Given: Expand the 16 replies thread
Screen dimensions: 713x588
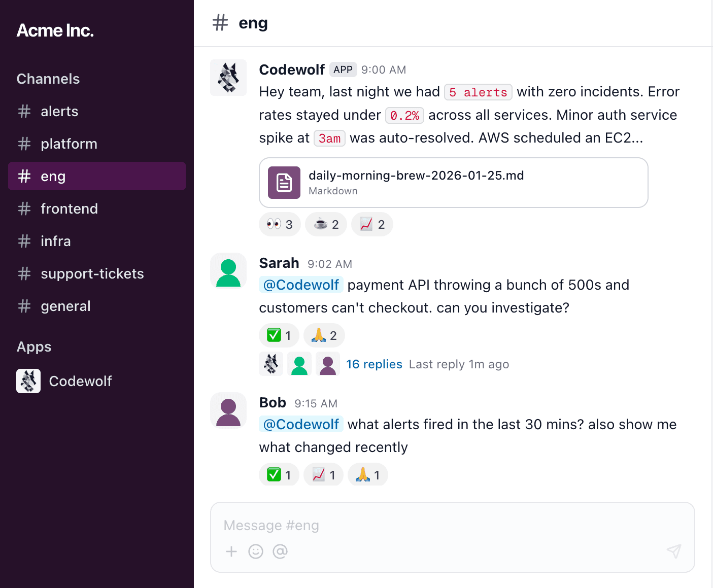Looking at the screenshot, I should click(374, 364).
